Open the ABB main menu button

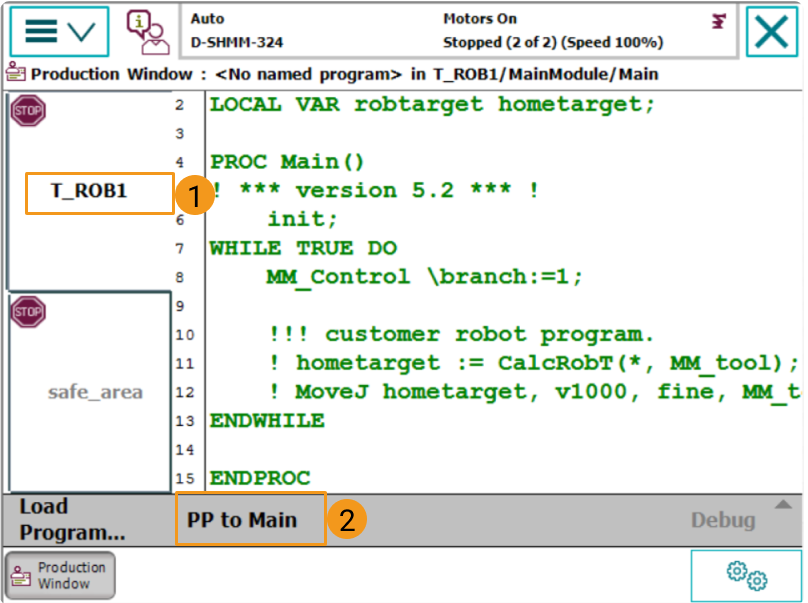click(59, 31)
